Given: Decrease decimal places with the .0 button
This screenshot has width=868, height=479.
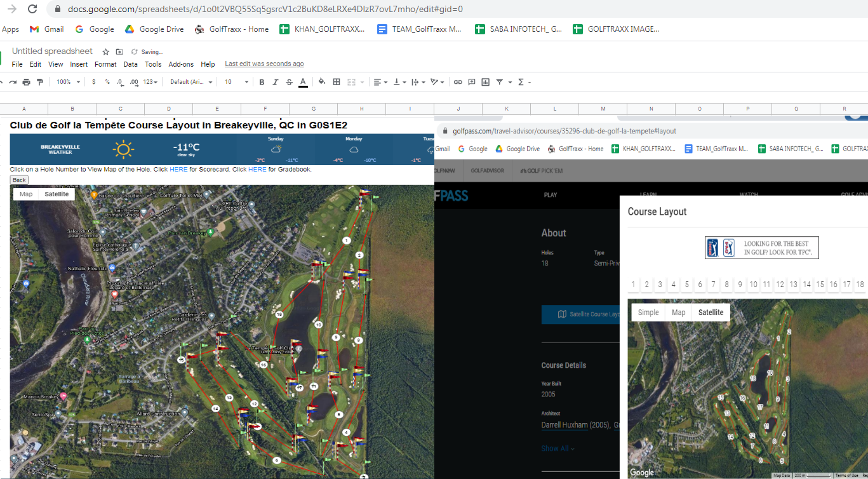Looking at the screenshot, I should pyautogui.click(x=120, y=82).
